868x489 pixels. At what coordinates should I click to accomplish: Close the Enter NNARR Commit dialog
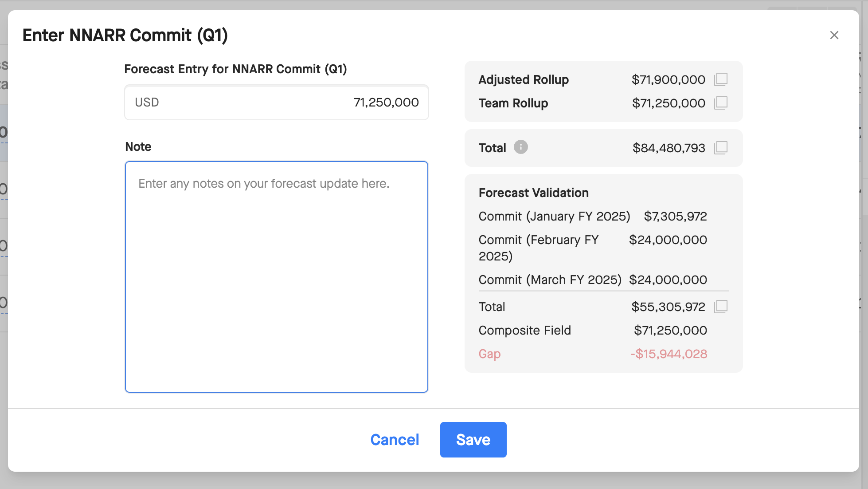834,35
